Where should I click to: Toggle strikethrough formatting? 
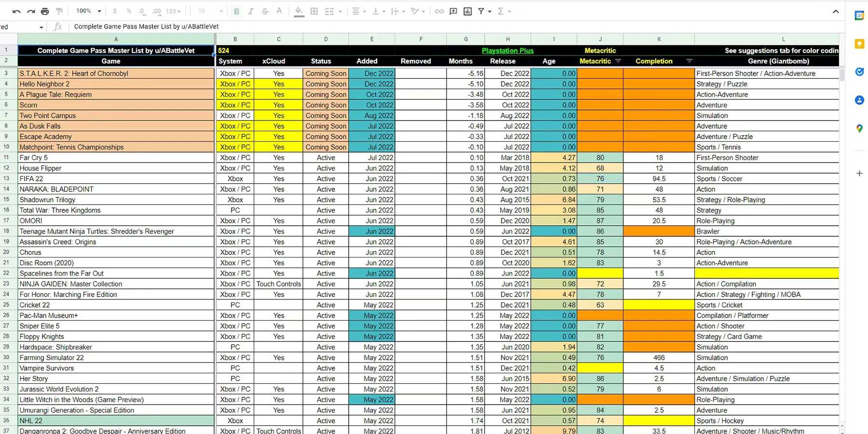click(x=265, y=11)
